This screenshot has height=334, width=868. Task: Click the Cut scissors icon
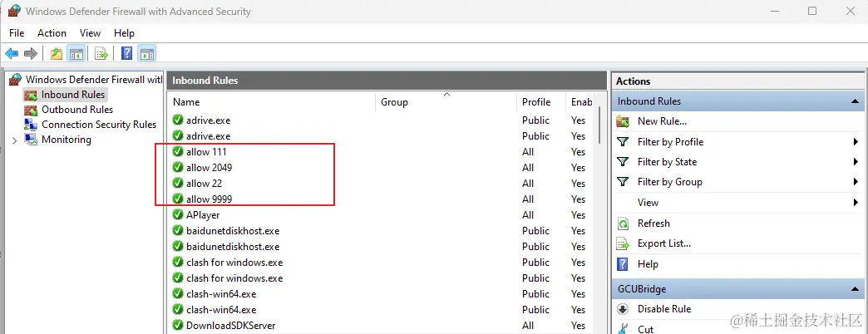[x=623, y=330]
